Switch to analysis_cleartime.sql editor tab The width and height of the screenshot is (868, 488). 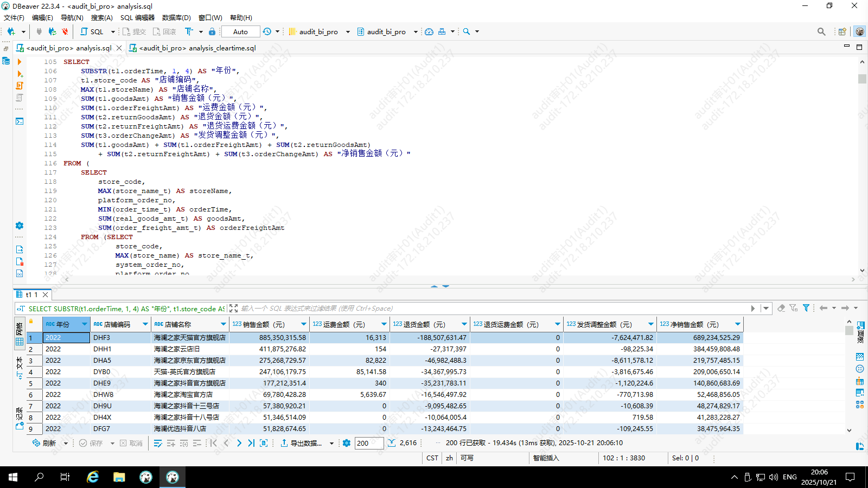point(197,48)
